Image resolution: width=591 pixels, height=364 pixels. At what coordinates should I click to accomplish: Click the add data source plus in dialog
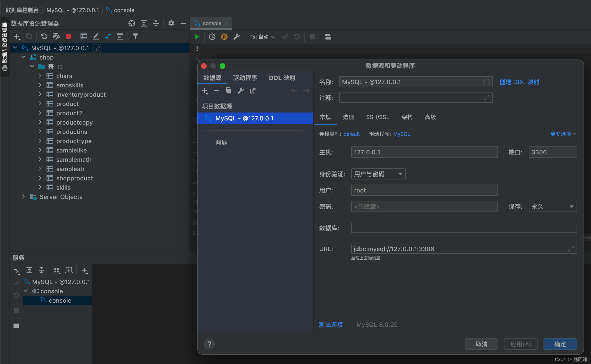click(x=205, y=91)
